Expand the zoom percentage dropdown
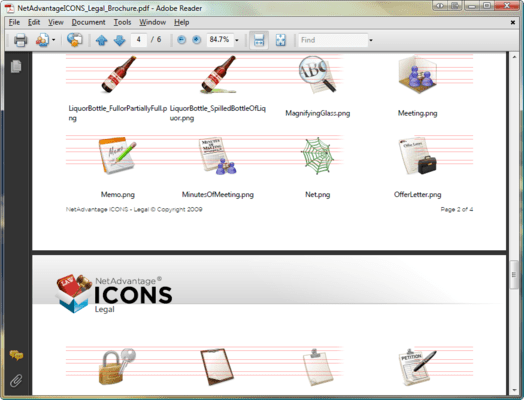Viewport: 524px width, 400px height. click(x=237, y=40)
